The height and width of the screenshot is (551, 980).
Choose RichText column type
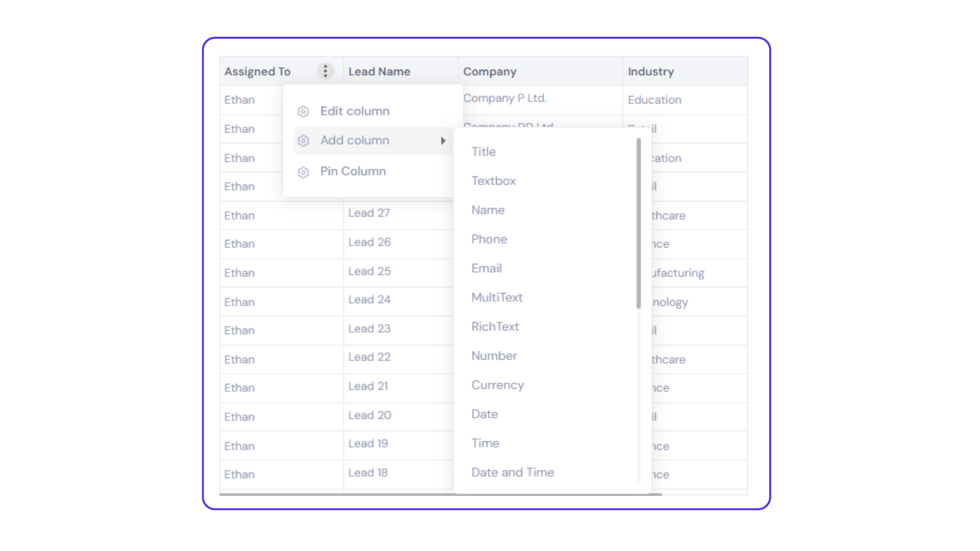coord(495,327)
